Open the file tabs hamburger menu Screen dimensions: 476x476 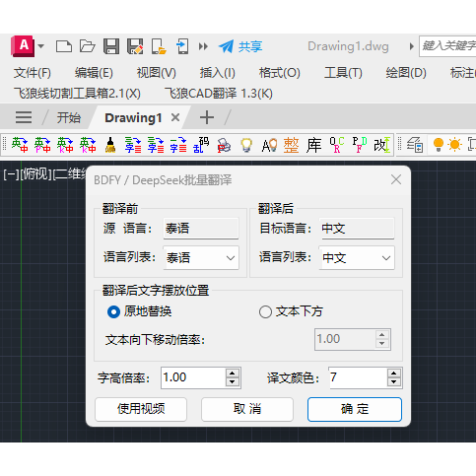(24, 117)
